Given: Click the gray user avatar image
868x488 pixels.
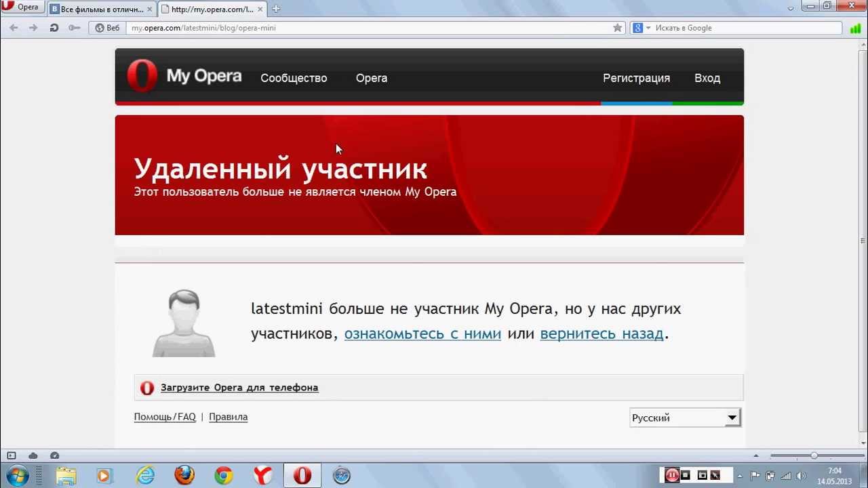Looking at the screenshot, I should point(184,323).
